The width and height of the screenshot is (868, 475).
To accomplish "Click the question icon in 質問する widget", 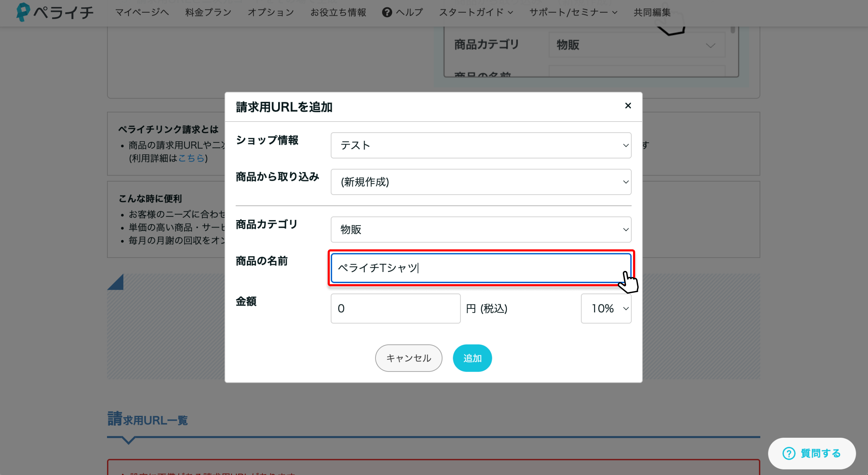I will point(789,453).
